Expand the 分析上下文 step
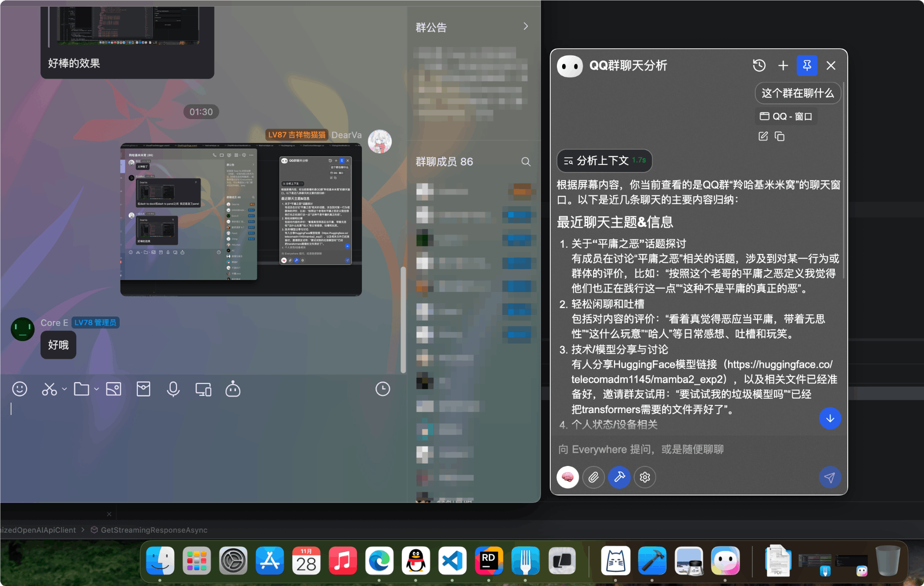 [604, 161]
